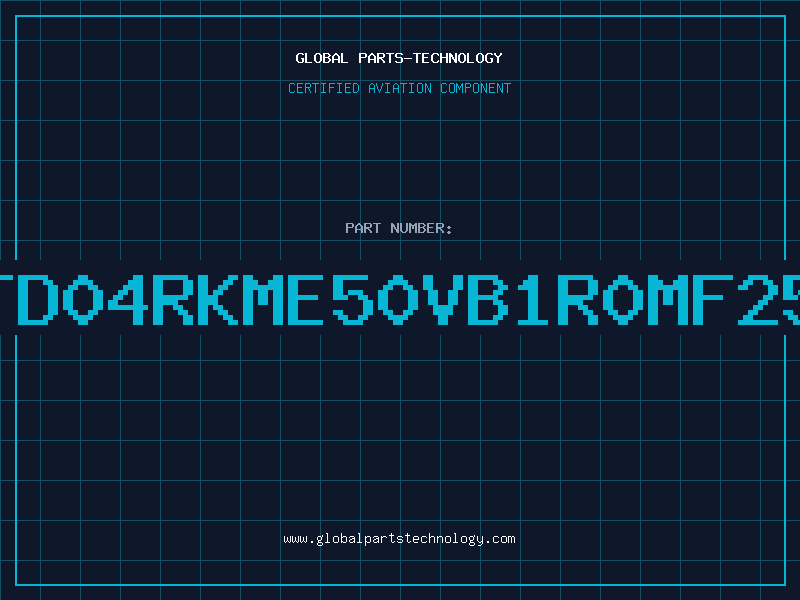Open the www.globalpartstechnology.com link
The height and width of the screenshot is (600, 800).
pyautogui.click(x=399, y=539)
